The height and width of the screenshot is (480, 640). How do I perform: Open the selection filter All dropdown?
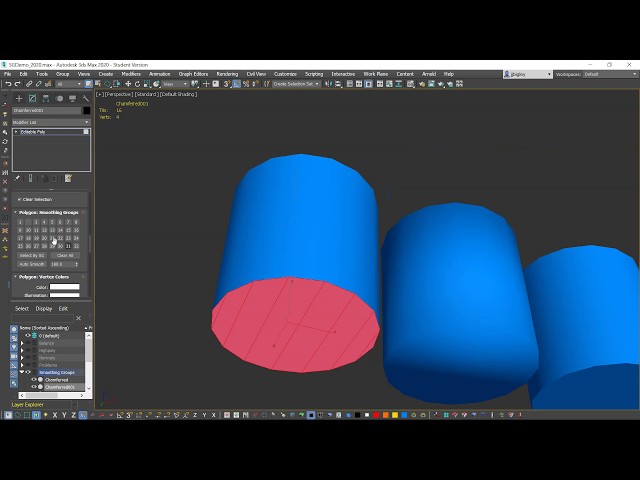click(x=69, y=84)
